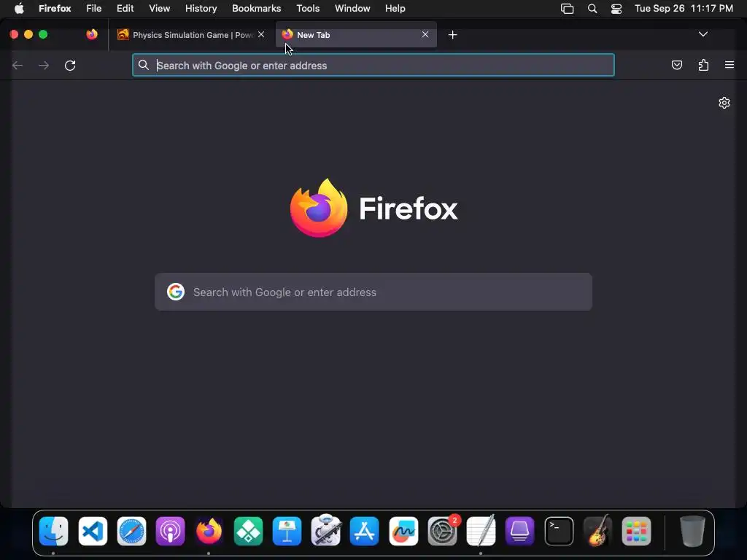Open the View menu
This screenshot has width=747, height=560.
tap(160, 8)
